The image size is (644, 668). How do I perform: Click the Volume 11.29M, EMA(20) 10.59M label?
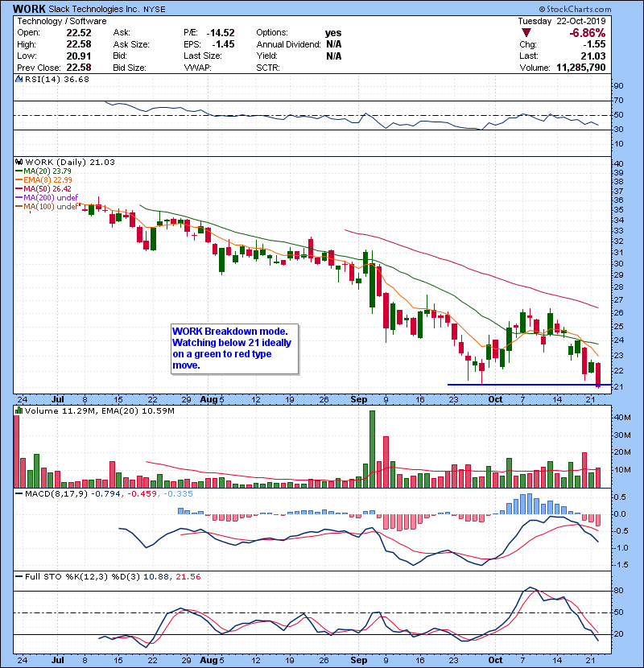click(x=99, y=411)
